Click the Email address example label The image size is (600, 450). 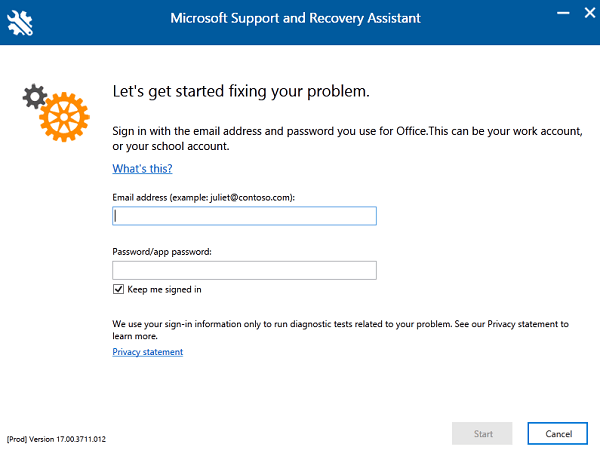[204, 197]
